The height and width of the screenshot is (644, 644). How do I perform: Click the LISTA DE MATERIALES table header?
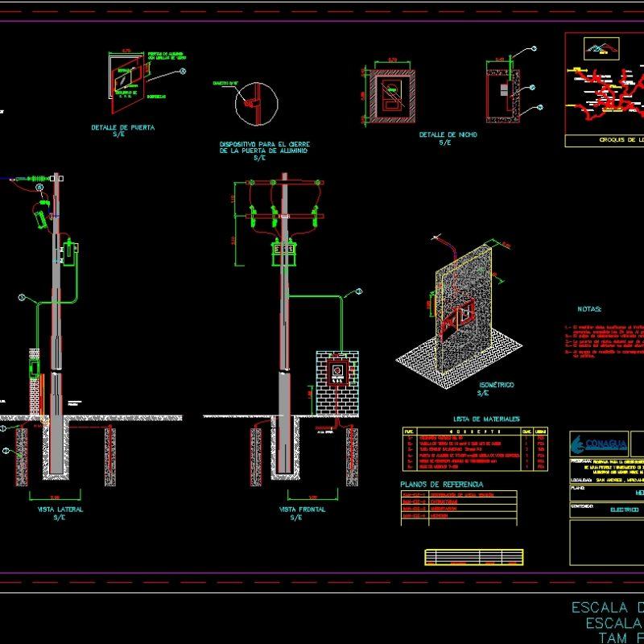coord(485,419)
